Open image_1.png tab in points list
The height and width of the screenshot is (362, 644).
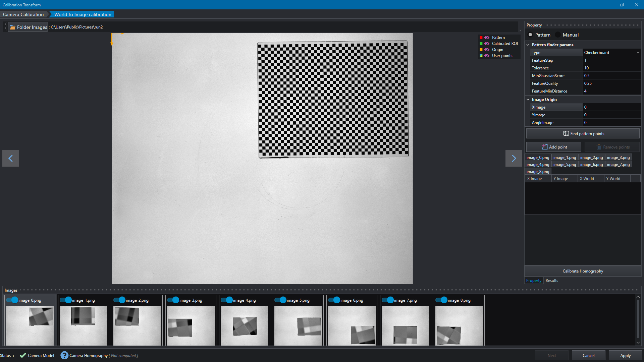[x=565, y=158]
